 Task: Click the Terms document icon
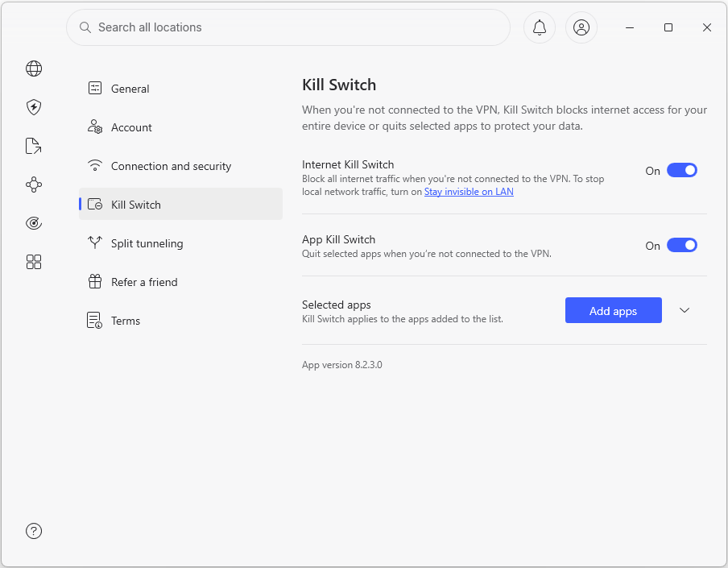95,321
